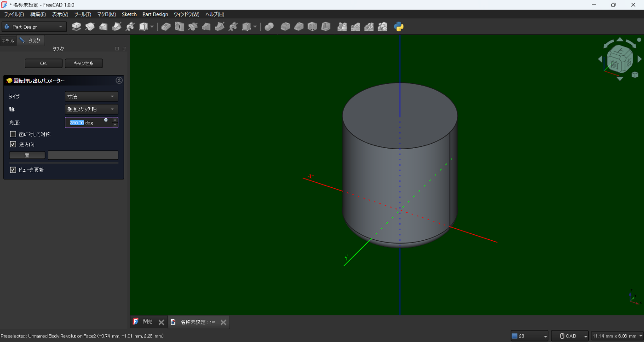Open the Boolean operation tool
Viewport: 644px width, 342px height.
pos(269,27)
